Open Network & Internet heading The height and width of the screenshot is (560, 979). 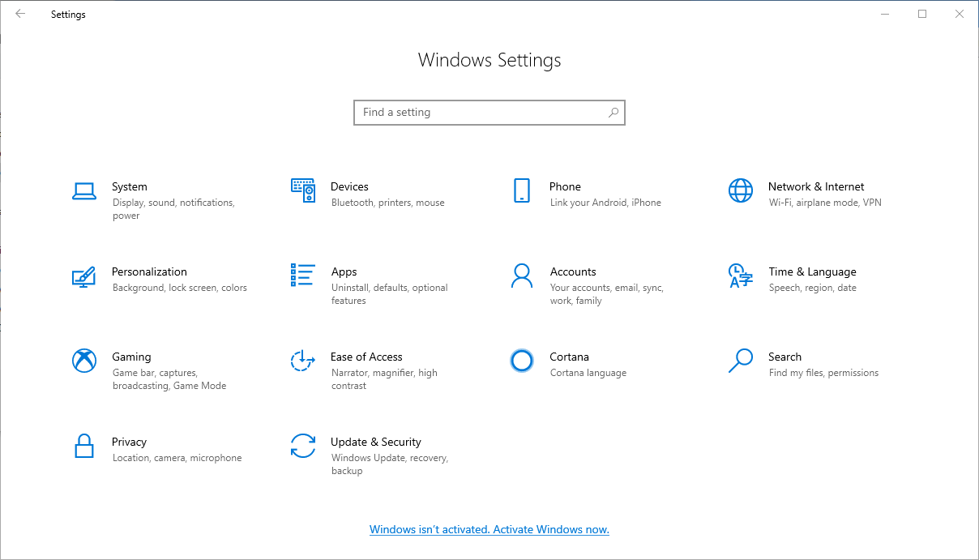[x=816, y=186]
